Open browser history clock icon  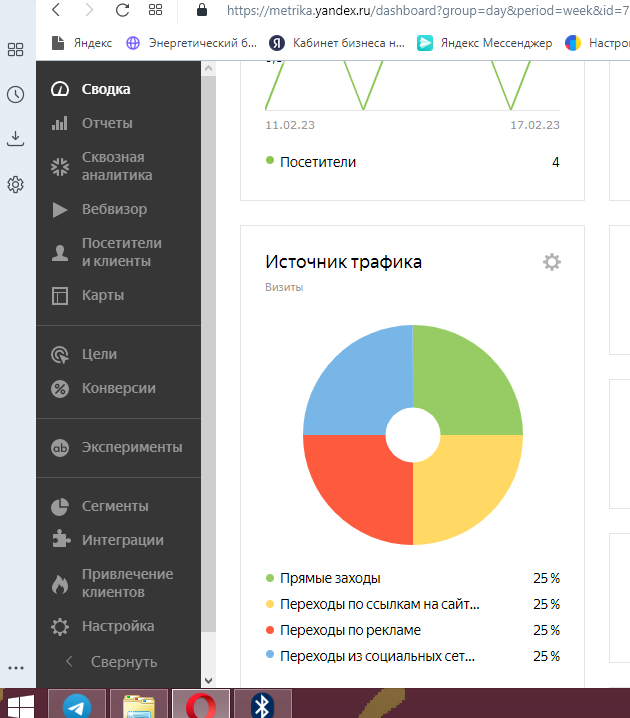16,94
